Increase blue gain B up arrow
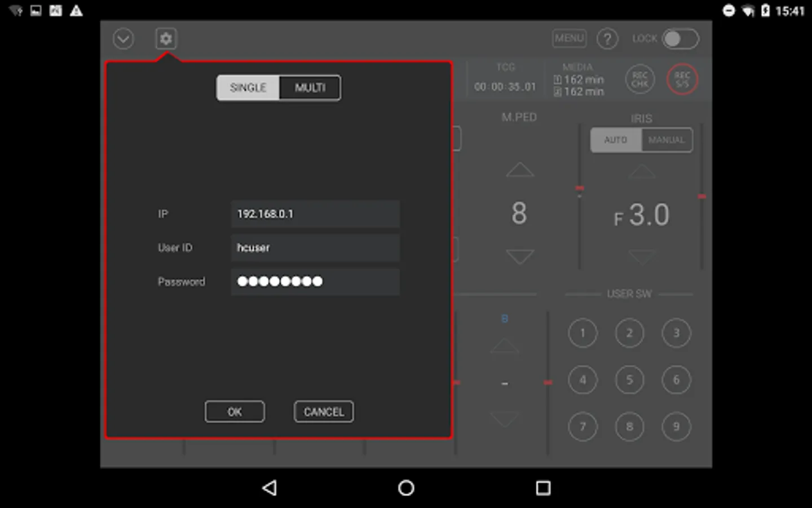This screenshot has height=508, width=812. point(505,346)
